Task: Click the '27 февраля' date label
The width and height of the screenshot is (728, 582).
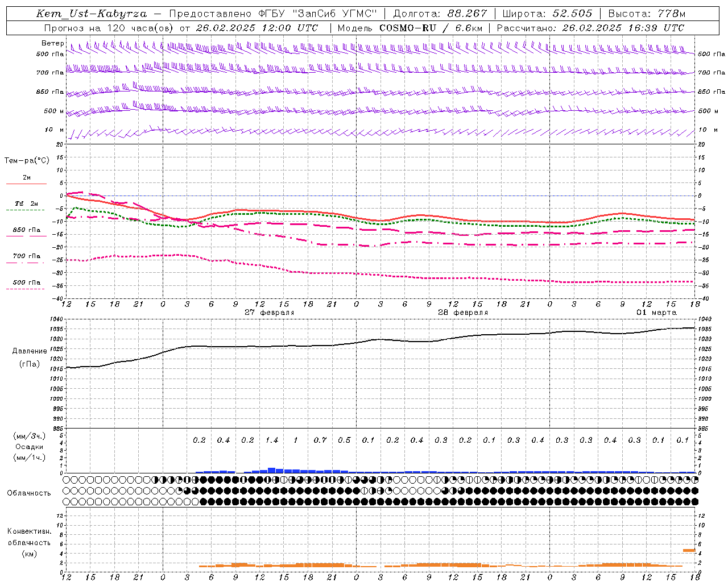Action: pos(270,313)
